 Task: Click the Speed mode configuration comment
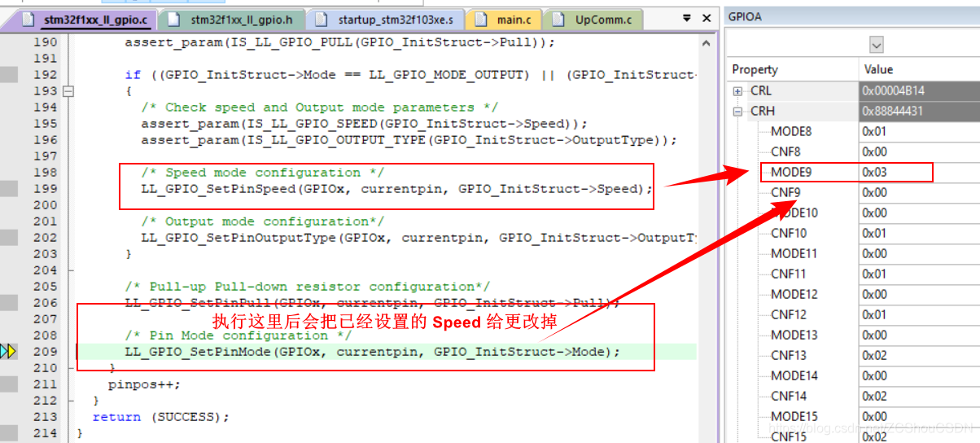pyautogui.click(x=262, y=173)
